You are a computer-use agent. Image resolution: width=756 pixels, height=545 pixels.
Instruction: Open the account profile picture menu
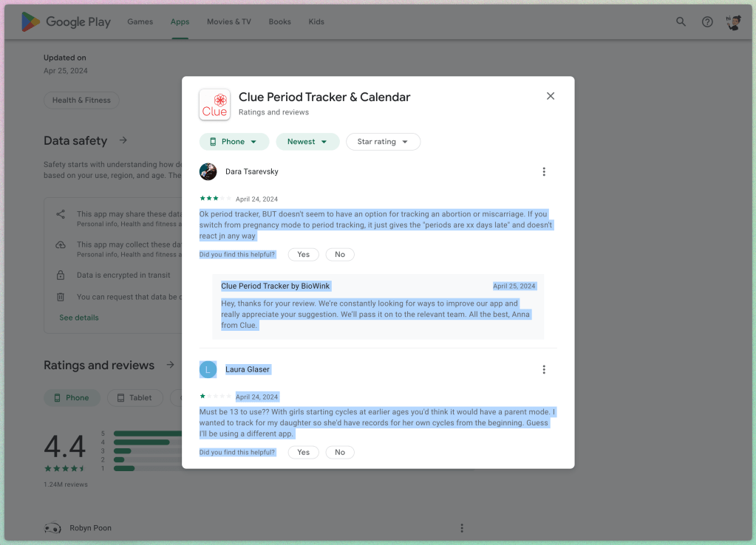pyautogui.click(x=734, y=22)
